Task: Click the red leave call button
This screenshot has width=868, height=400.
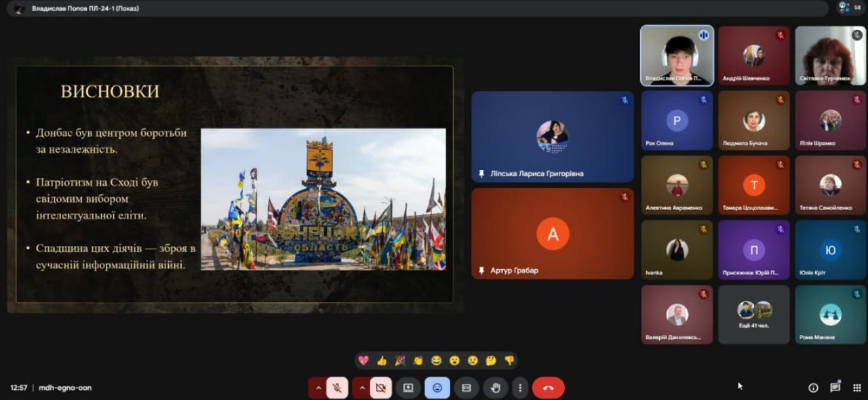Action: click(x=548, y=388)
